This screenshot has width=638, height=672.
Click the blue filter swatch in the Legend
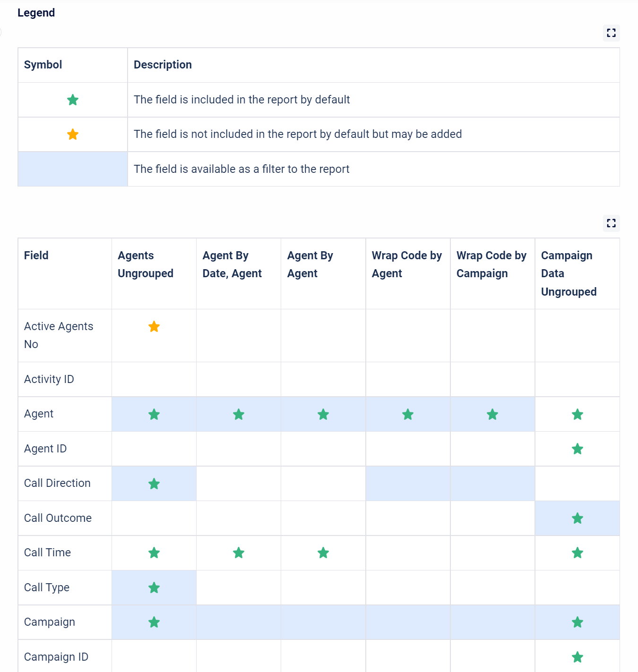(73, 169)
